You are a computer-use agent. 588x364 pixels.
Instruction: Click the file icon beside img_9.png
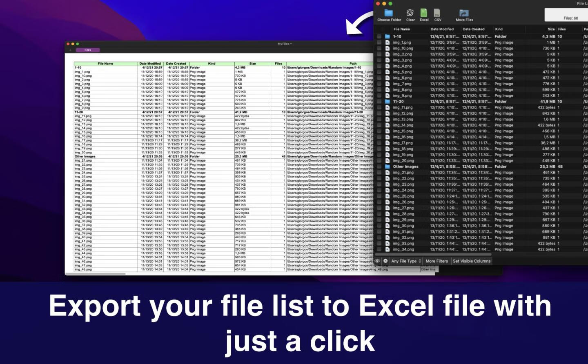pyautogui.click(x=387, y=95)
